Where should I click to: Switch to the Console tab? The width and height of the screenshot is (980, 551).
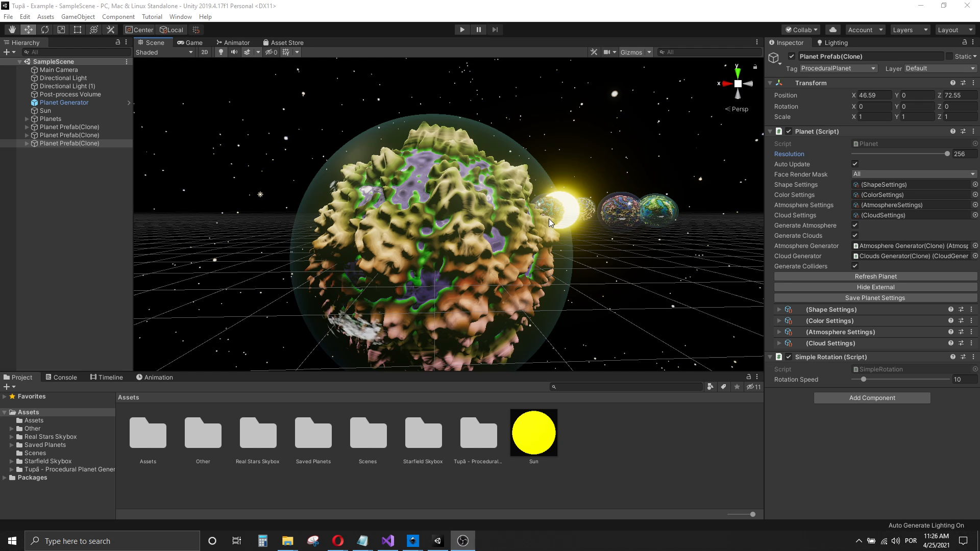[61, 377]
